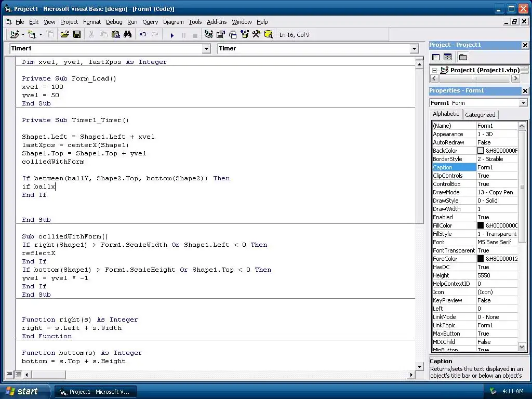Open the Add Project dropdown arrow
The width and height of the screenshot is (532, 399).
23,35
